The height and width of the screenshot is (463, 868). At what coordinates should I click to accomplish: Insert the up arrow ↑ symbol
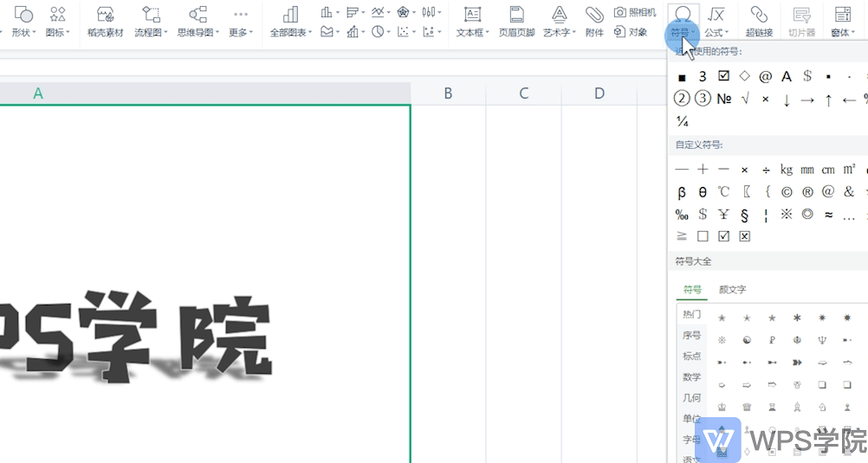point(828,100)
